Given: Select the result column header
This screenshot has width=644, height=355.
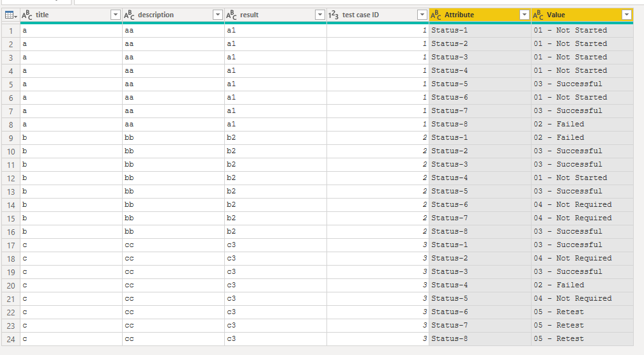Looking at the screenshot, I should coord(275,15).
